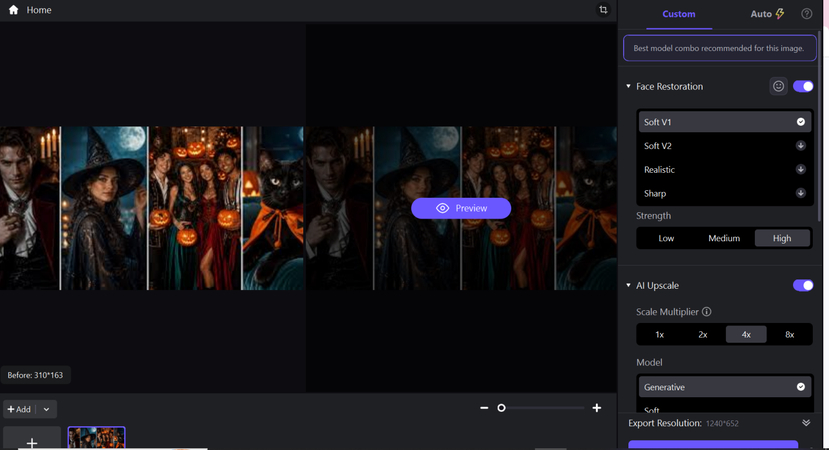Click the best model combo message
The width and height of the screenshot is (829, 450).
(719, 48)
